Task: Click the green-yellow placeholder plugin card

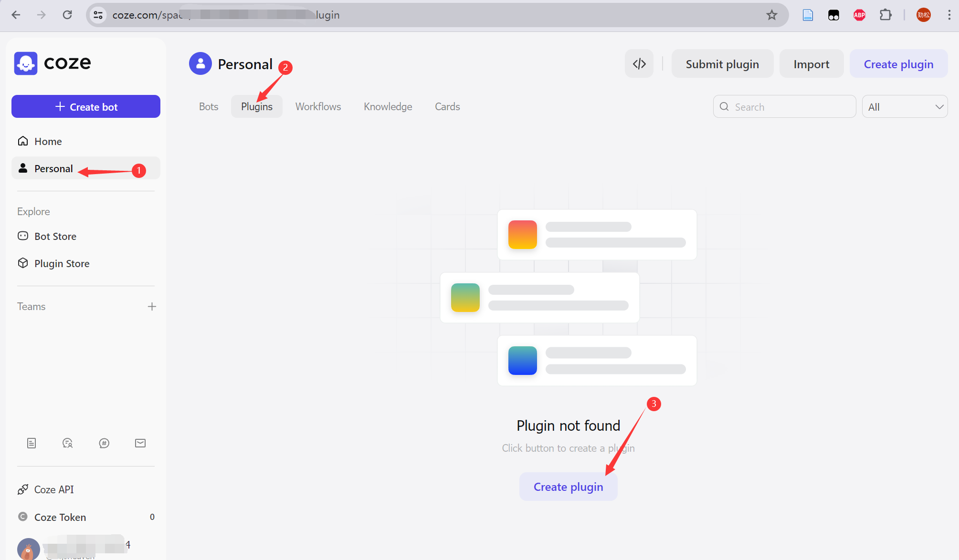Action: click(539, 298)
